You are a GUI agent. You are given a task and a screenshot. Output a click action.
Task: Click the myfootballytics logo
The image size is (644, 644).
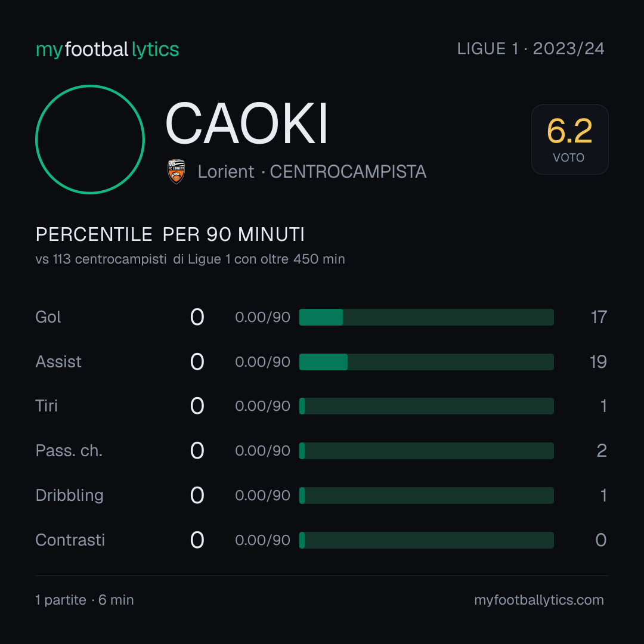[107, 49]
